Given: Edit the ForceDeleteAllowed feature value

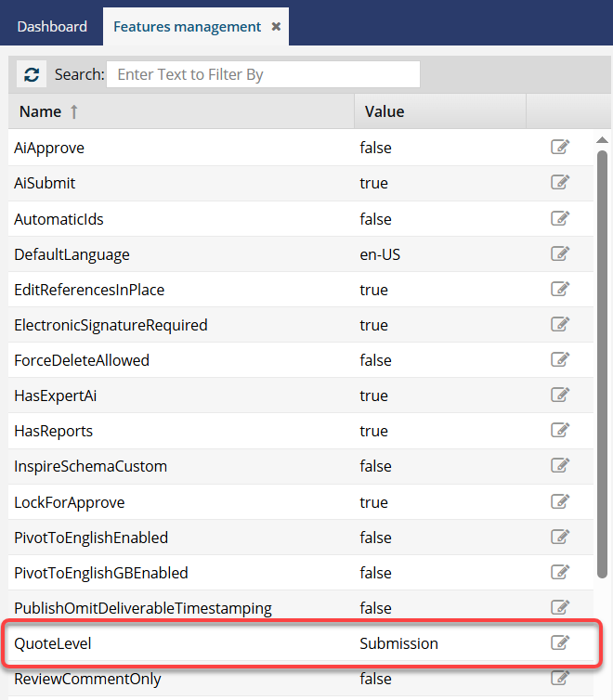Looking at the screenshot, I should [560, 360].
